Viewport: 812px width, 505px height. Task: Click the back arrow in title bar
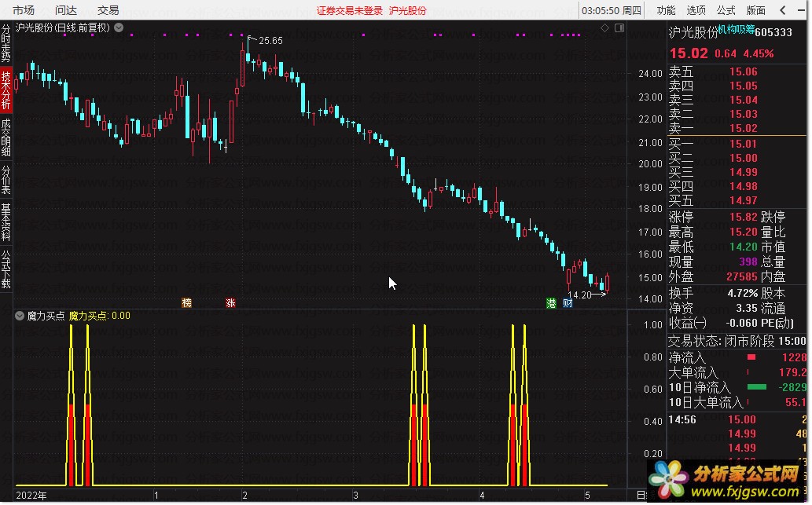click(x=783, y=10)
